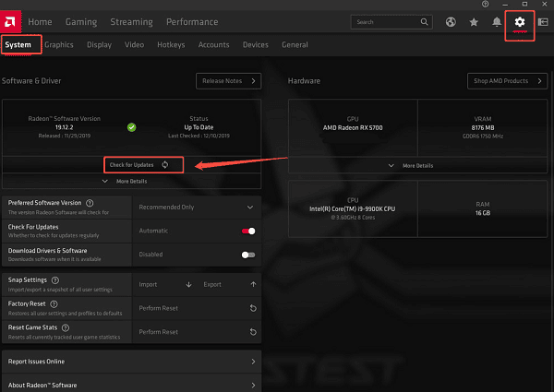Open the notifications bell

pyautogui.click(x=497, y=21)
